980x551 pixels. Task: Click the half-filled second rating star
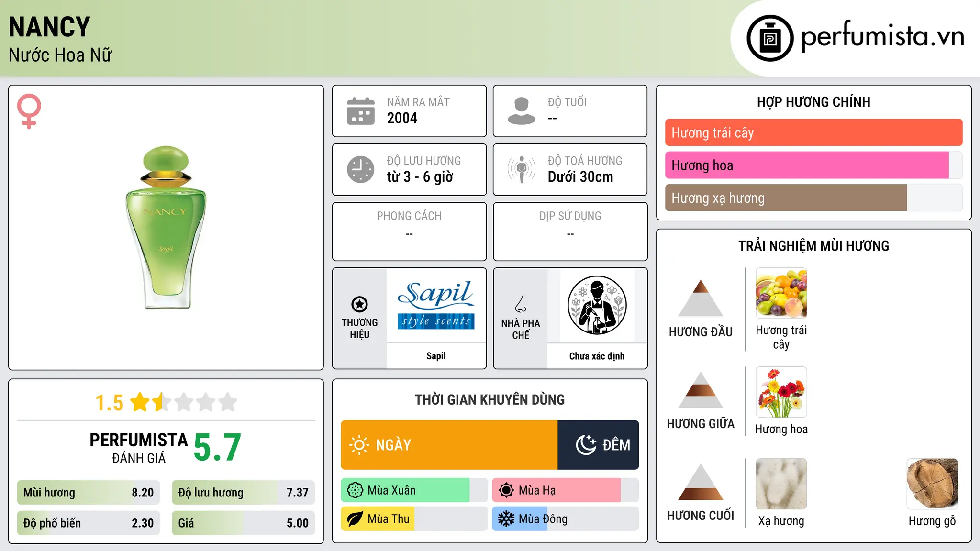click(x=162, y=402)
